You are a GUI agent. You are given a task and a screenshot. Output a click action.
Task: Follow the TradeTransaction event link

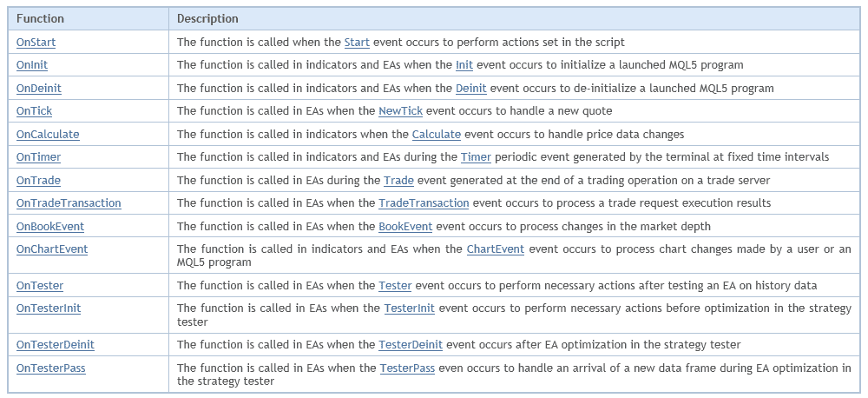[424, 202]
